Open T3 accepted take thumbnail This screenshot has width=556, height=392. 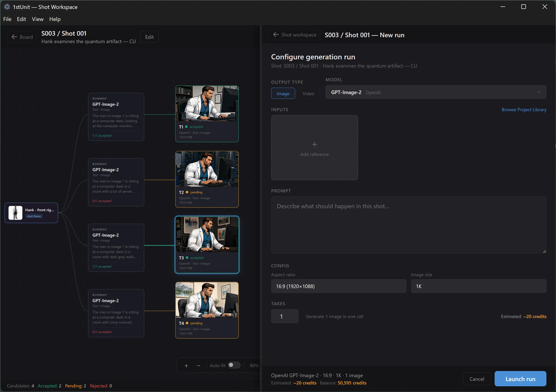[207, 234]
